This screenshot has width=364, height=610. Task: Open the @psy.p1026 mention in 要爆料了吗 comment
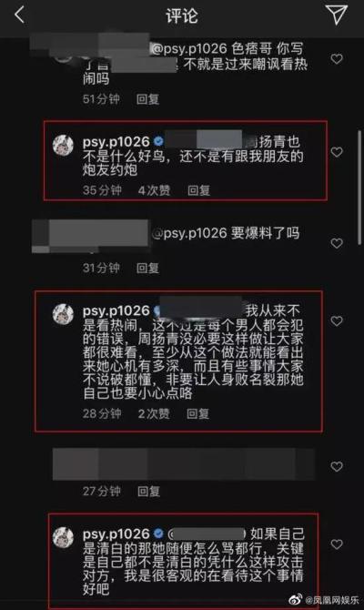pyautogui.click(x=189, y=233)
